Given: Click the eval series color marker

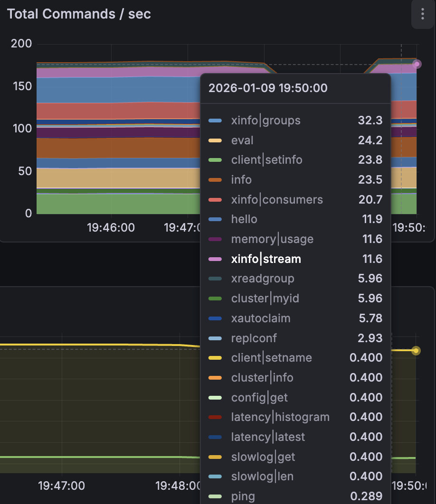Looking at the screenshot, I should (x=215, y=140).
